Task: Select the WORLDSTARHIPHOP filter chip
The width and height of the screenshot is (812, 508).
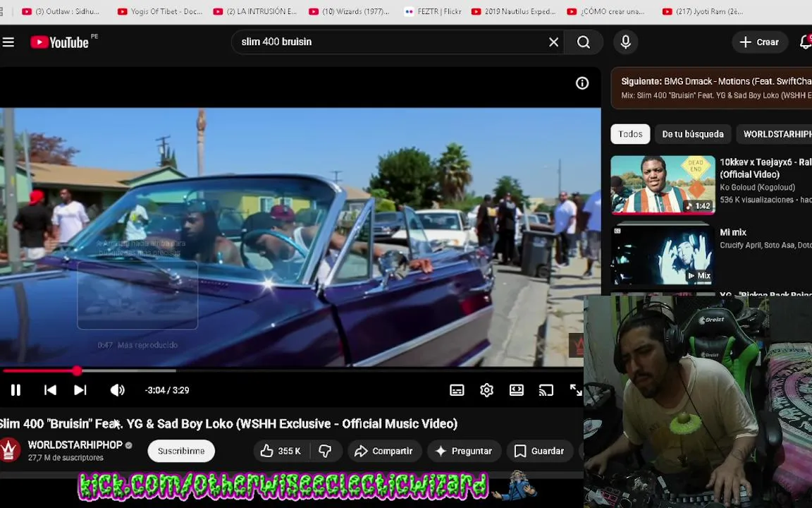Action: coord(775,134)
